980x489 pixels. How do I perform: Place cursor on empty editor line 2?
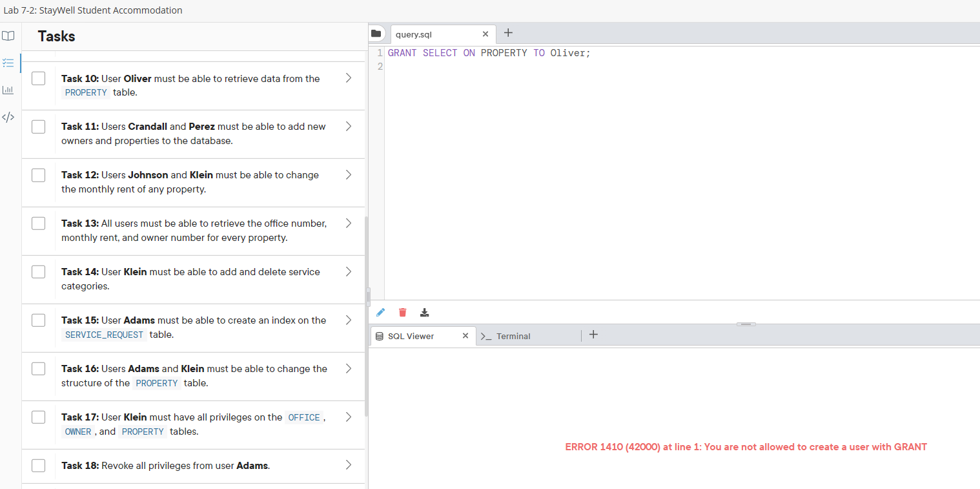(x=682, y=67)
